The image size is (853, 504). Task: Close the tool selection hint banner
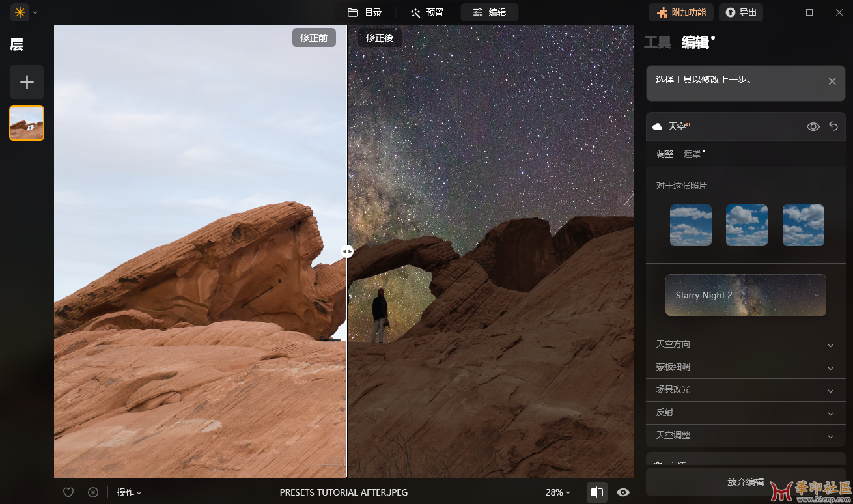(832, 81)
